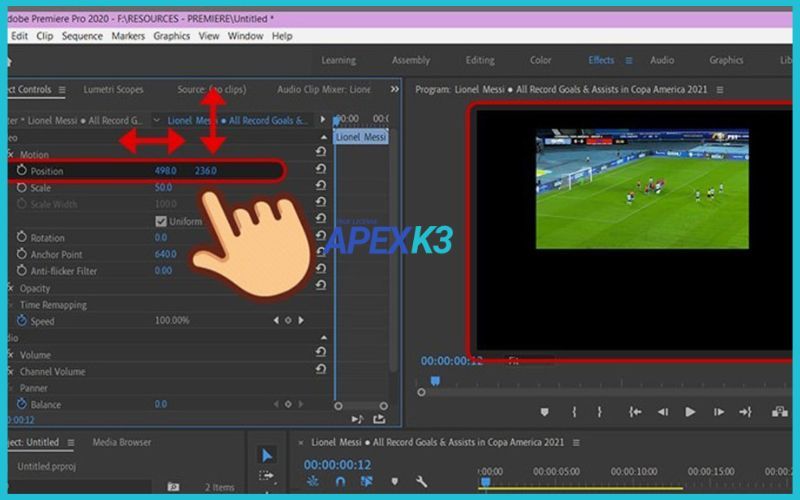Collapse the Audio effects section

pos(324,337)
